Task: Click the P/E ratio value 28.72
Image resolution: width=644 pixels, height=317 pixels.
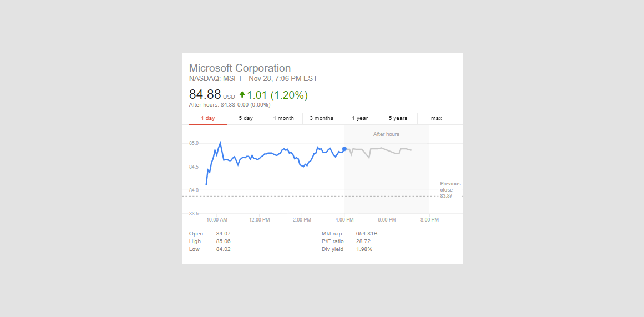Action: click(x=363, y=241)
